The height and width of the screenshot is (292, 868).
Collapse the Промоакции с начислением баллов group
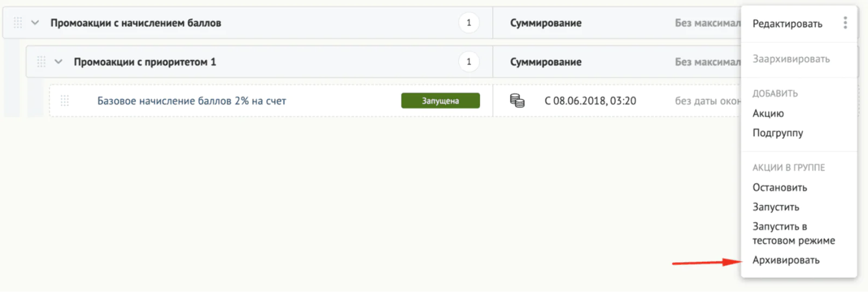pyautogui.click(x=35, y=23)
